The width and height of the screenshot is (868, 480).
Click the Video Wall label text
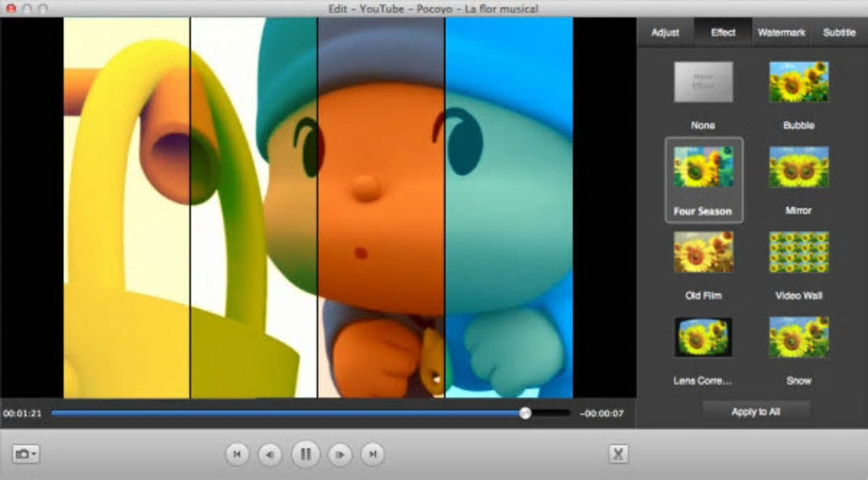click(x=799, y=295)
